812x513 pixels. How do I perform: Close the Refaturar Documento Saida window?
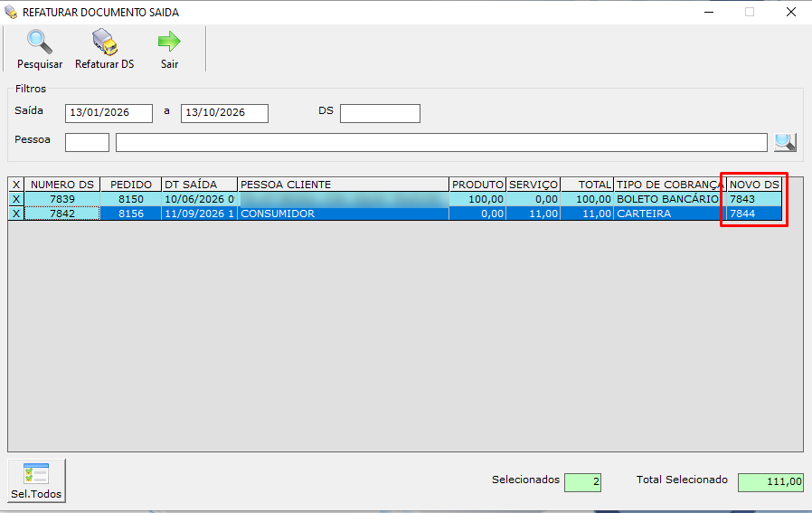click(791, 12)
